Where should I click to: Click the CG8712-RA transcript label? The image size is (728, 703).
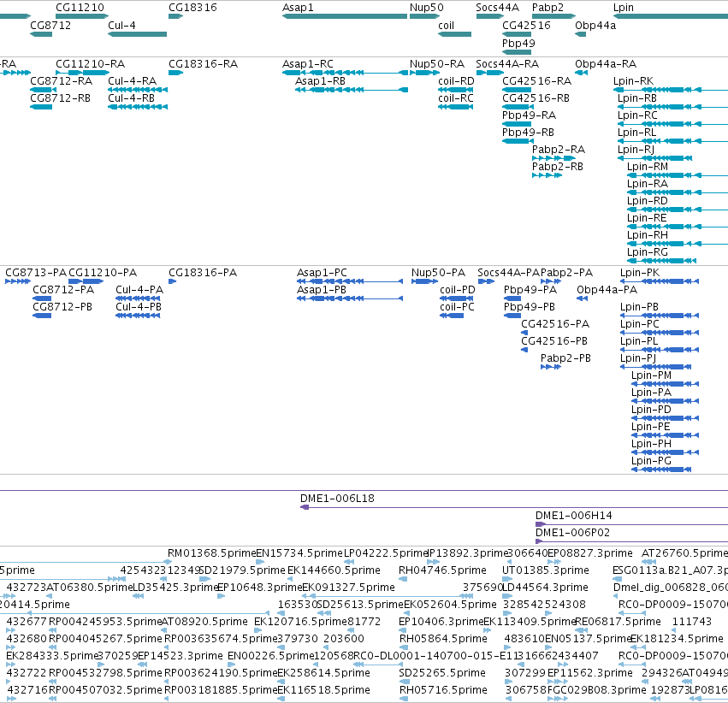click(x=62, y=80)
